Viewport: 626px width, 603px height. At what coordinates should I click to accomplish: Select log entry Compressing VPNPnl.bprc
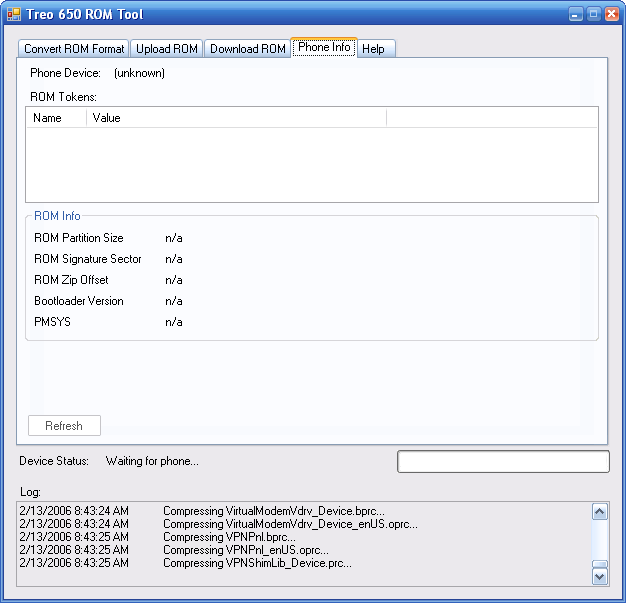(x=229, y=537)
